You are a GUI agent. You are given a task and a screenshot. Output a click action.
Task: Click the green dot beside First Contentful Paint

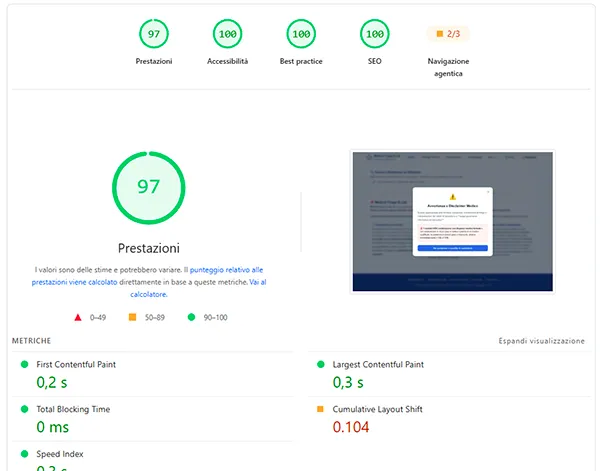click(24, 364)
